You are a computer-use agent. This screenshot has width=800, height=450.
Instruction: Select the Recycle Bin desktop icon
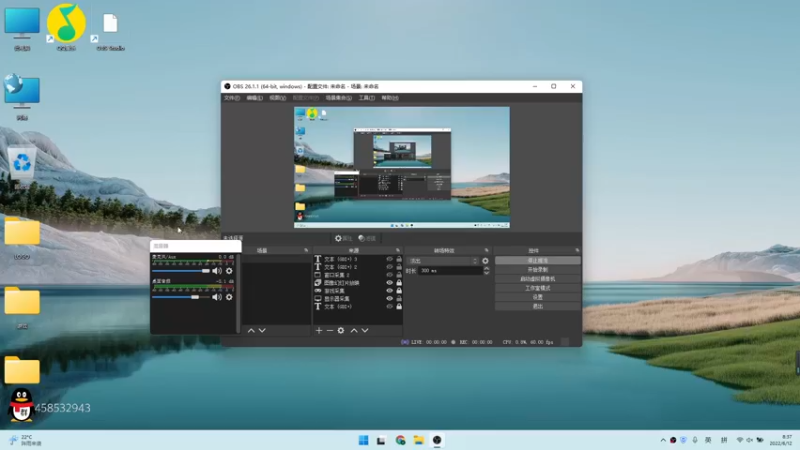tap(22, 167)
